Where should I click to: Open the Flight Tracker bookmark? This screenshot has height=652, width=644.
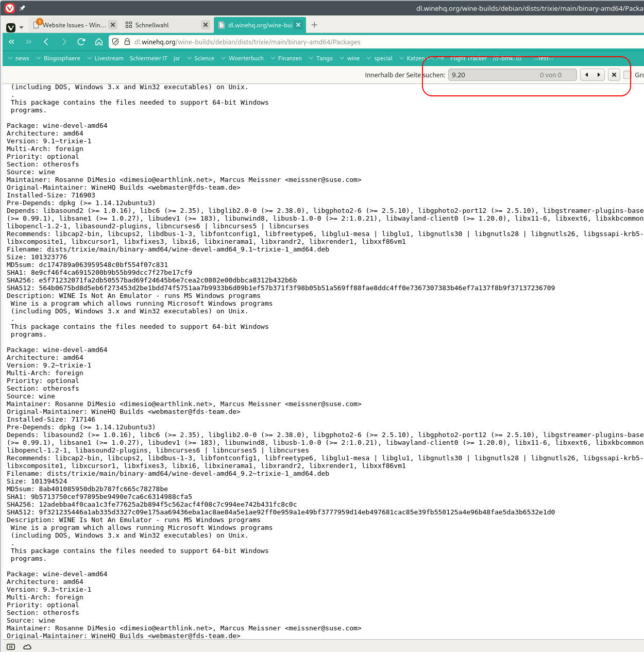click(468, 58)
